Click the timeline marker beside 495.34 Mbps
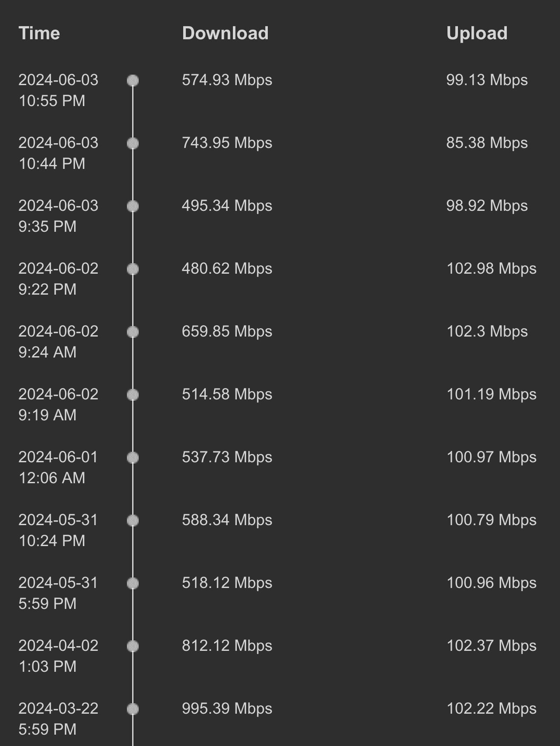Image resolution: width=560 pixels, height=746 pixels. coord(133,206)
